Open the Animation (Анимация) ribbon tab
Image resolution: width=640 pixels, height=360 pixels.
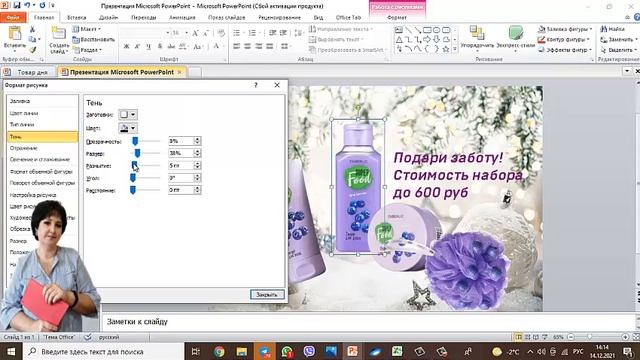(x=182, y=18)
